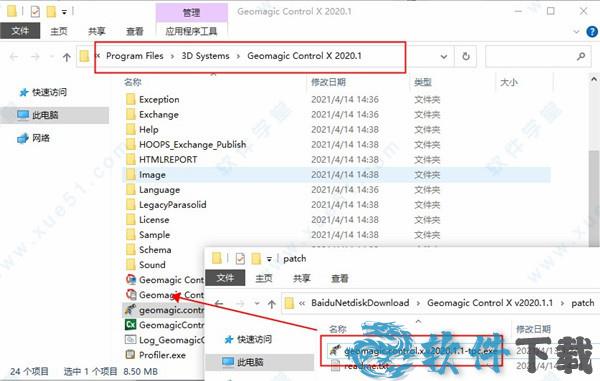Image resolution: width=600 pixels, height=381 pixels.
Task: Select 网络 in the navigation pane
Action: click(x=41, y=138)
